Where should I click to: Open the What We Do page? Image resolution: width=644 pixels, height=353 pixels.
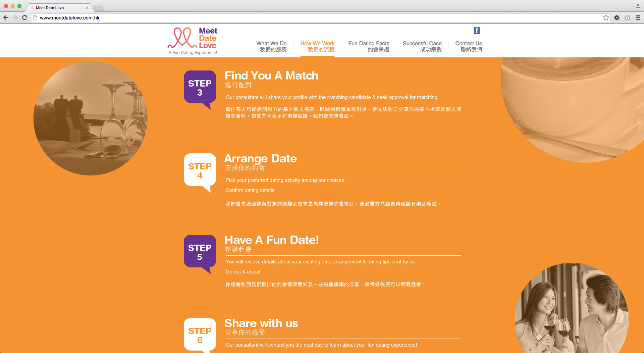coord(271,46)
